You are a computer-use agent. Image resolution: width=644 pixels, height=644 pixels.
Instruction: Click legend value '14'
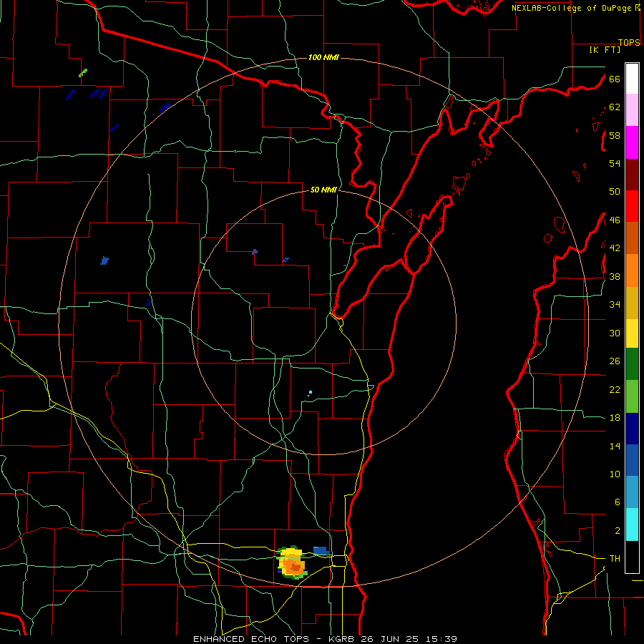(x=615, y=446)
